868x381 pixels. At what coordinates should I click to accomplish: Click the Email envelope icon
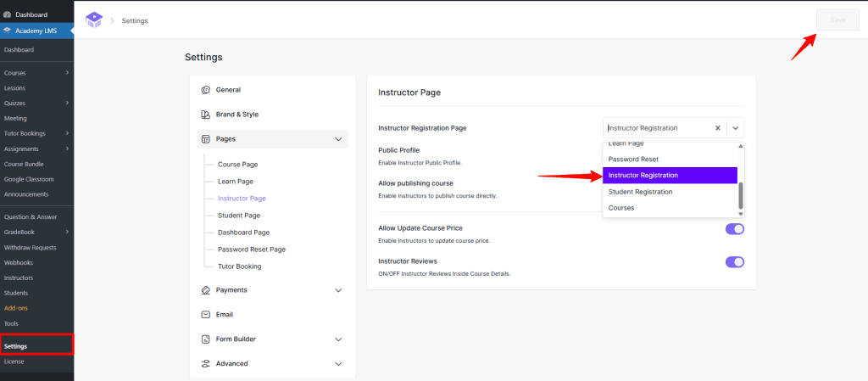pos(206,315)
